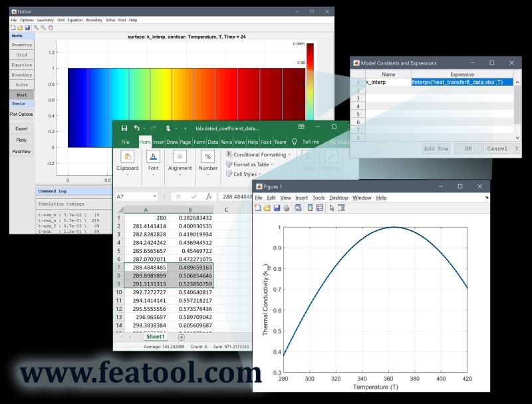The width and height of the screenshot is (532, 404).
Task: Switch to Data tab in Excel ribbon
Action: [213, 142]
